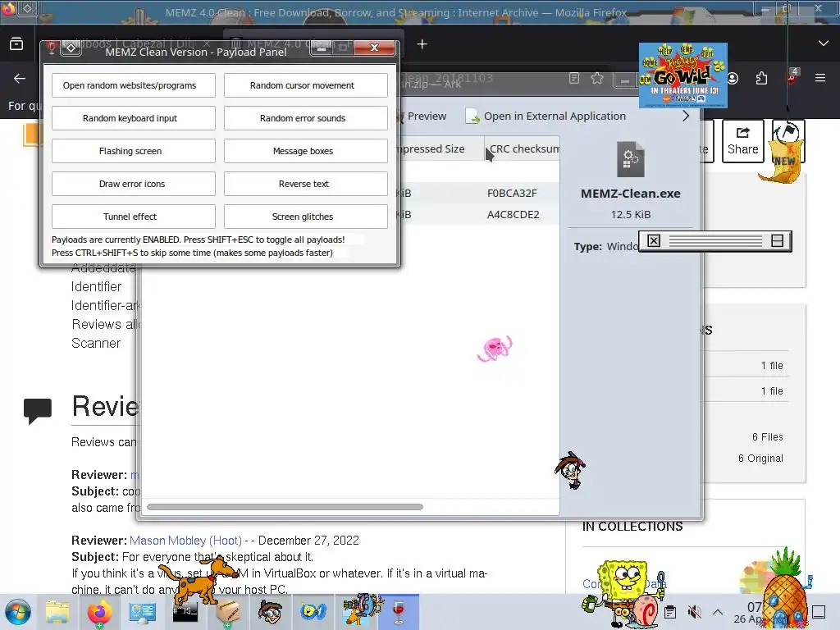840x630 pixels.
Task: Click show desktop icon
Action: coord(819,612)
